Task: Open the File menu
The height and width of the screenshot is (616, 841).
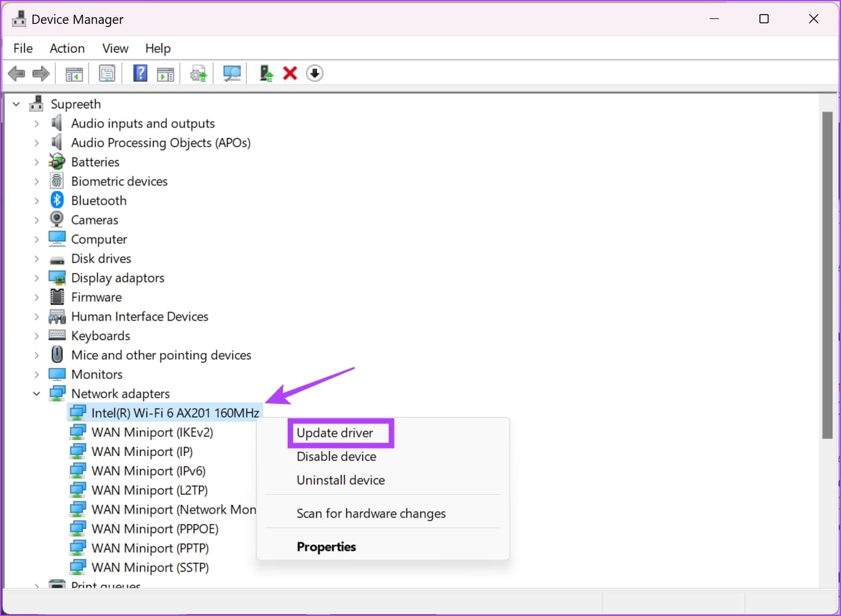Action: point(23,48)
